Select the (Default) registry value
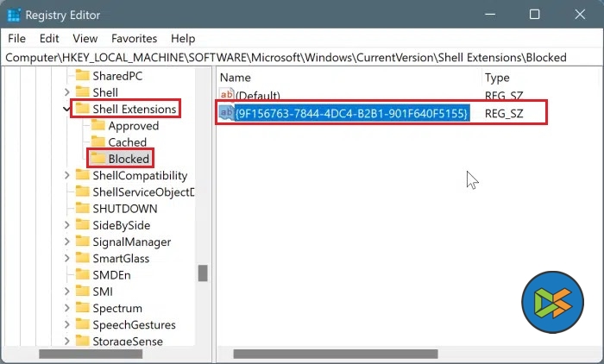 point(257,95)
